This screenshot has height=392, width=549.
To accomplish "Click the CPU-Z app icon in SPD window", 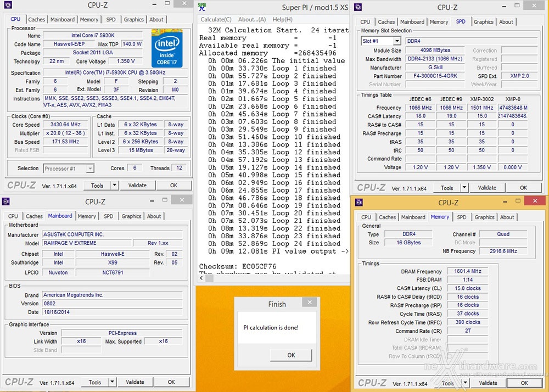I will point(358,7).
